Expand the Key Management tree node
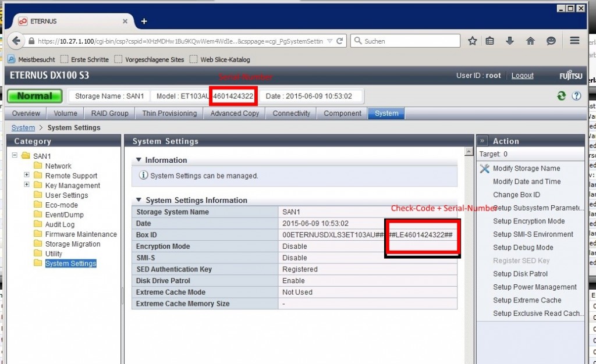This screenshot has height=364, width=596. 27,184
